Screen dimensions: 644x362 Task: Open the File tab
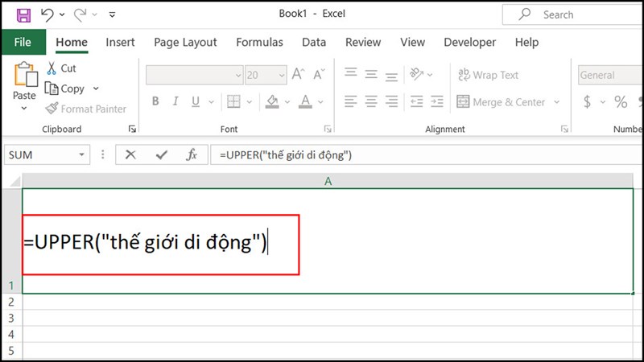23,42
